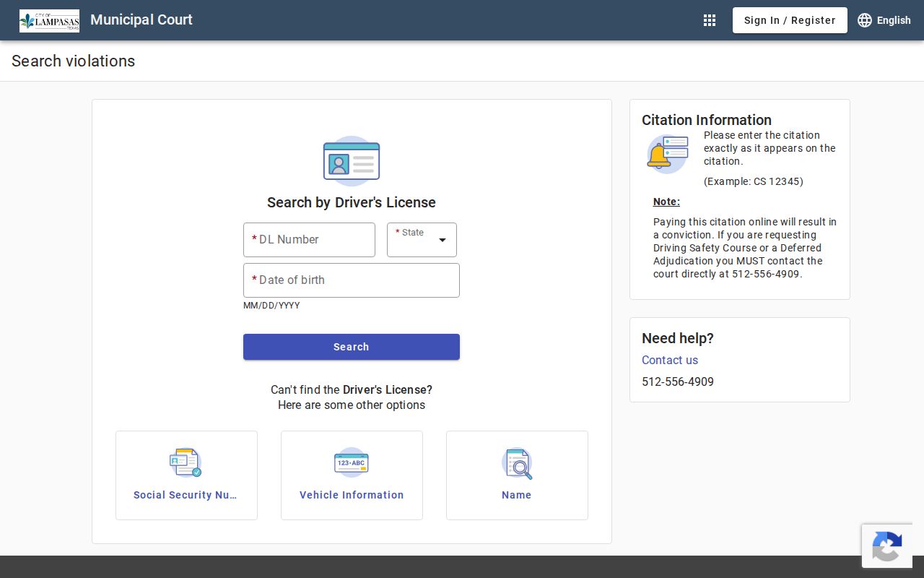Click phone number 512-556-4909 under Need help
The height and width of the screenshot is (578, 924).
pos(678,381)
